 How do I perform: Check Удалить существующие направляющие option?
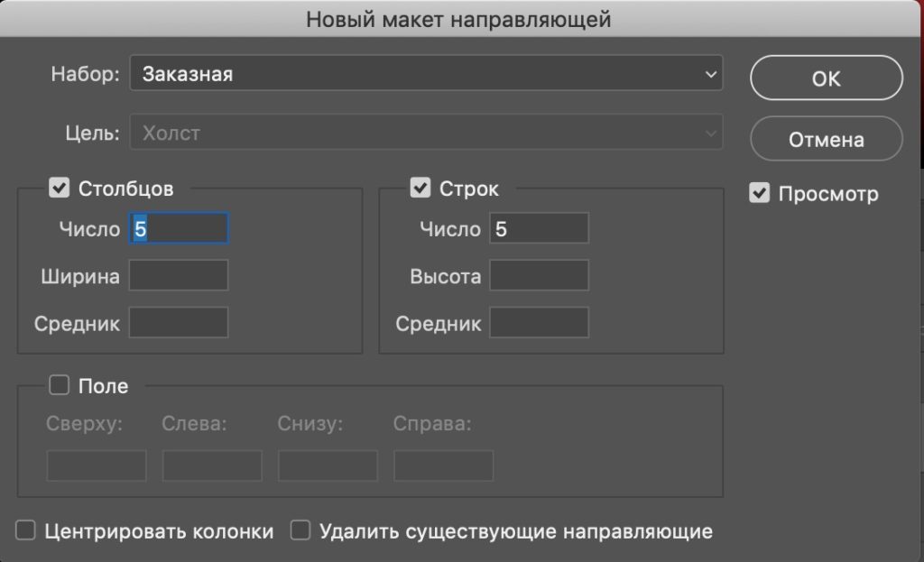(x=300, y=531)
